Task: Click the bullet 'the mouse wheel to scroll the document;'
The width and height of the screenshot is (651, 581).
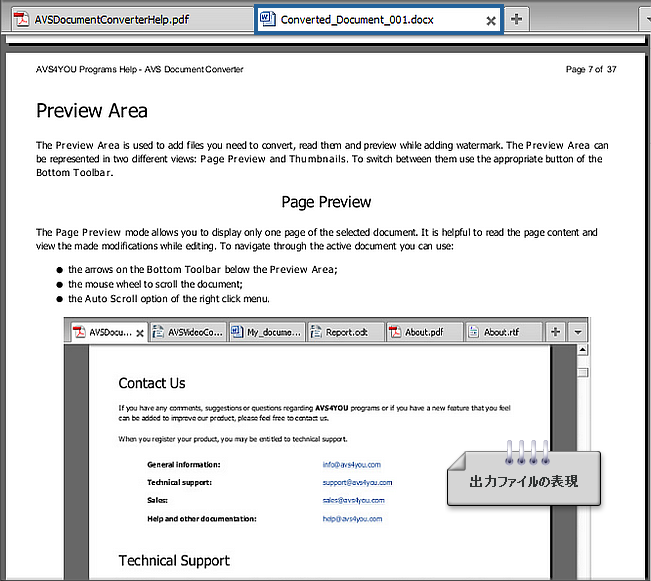Action: click(x=156, y=284)
